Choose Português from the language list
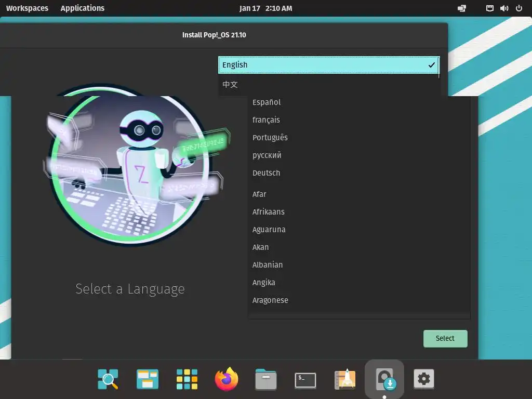Screen dimensions: 532x399 (358, 137)
